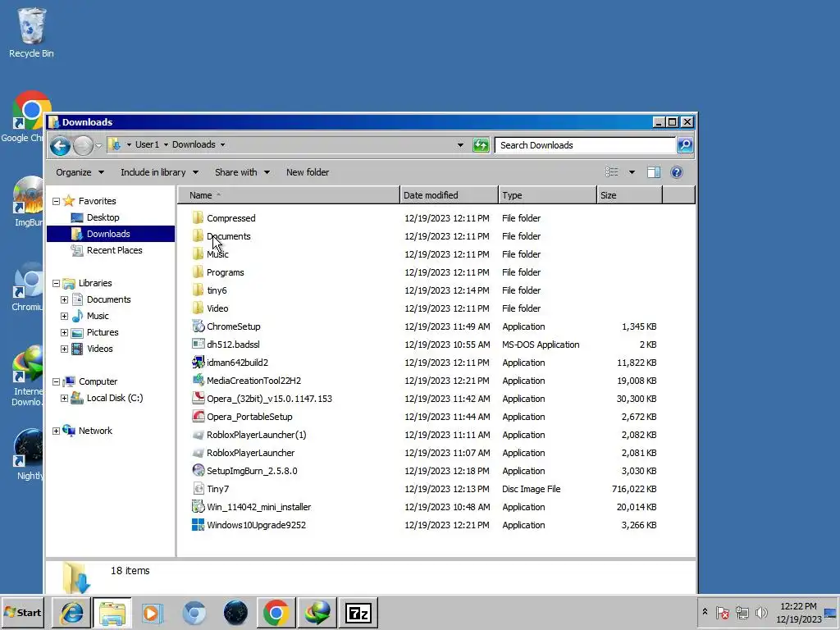
Task: Select the Win_114042_mini_installer icon
Action: coord(199,506)
